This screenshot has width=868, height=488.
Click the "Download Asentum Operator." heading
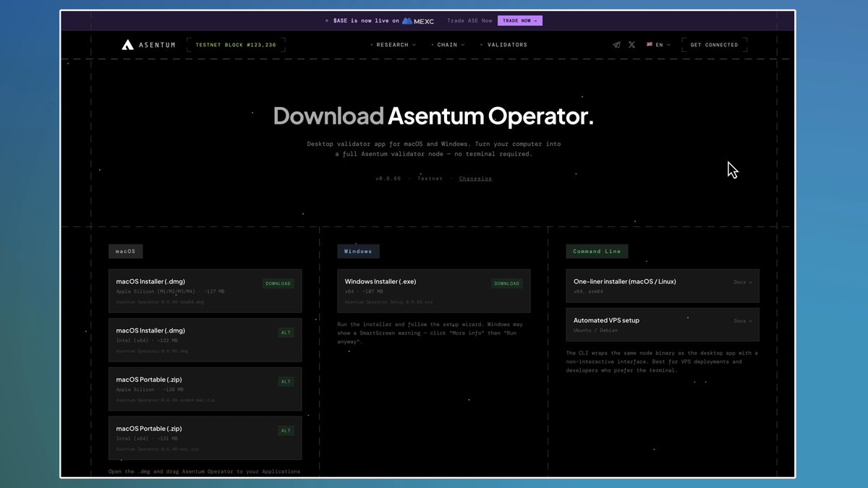(433, 116)
